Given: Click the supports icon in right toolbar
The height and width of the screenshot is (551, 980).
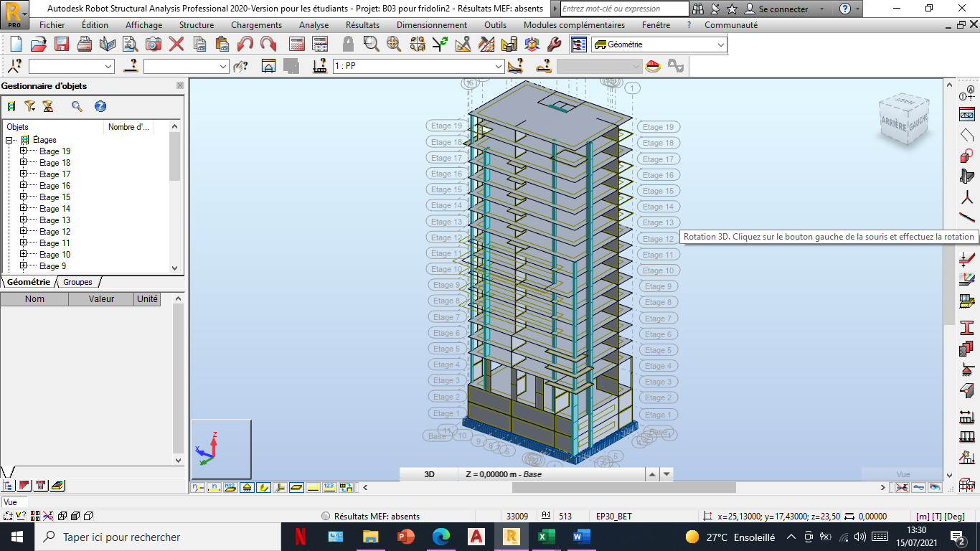Looking at the screenshot, I should click(x=966, y=369).
